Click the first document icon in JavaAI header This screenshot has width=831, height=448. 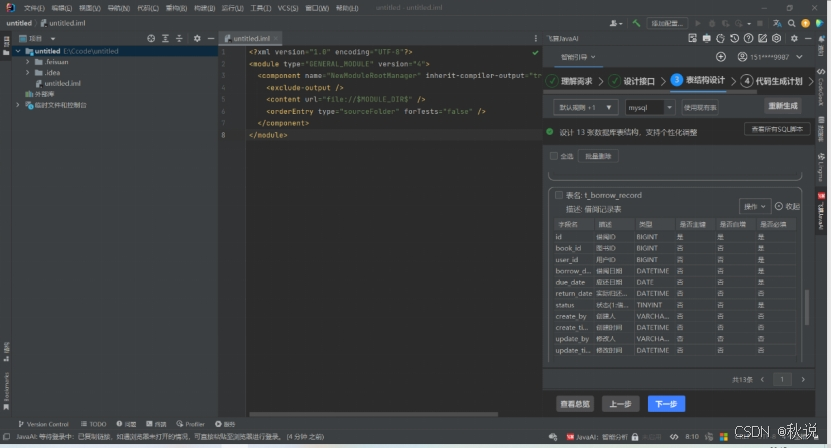(x=692, y=38)
